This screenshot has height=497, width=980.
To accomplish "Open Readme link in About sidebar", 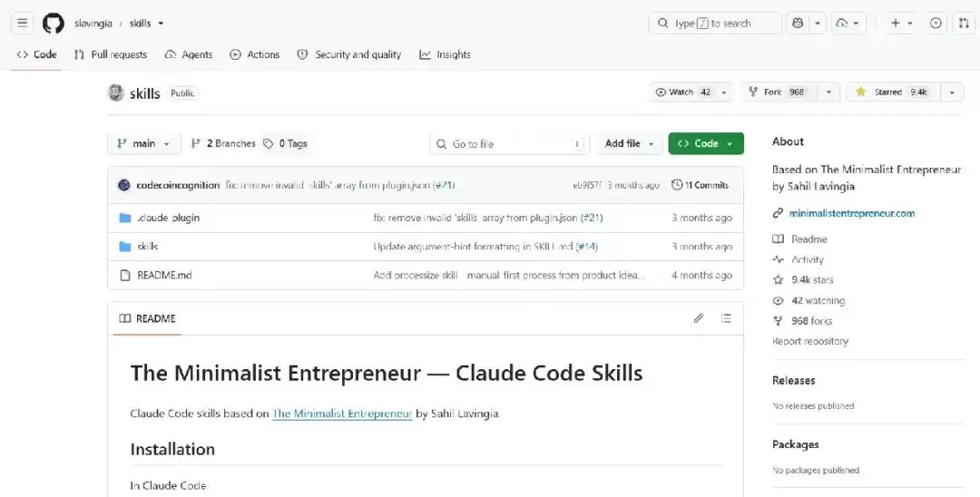I will tap(800, 239).
